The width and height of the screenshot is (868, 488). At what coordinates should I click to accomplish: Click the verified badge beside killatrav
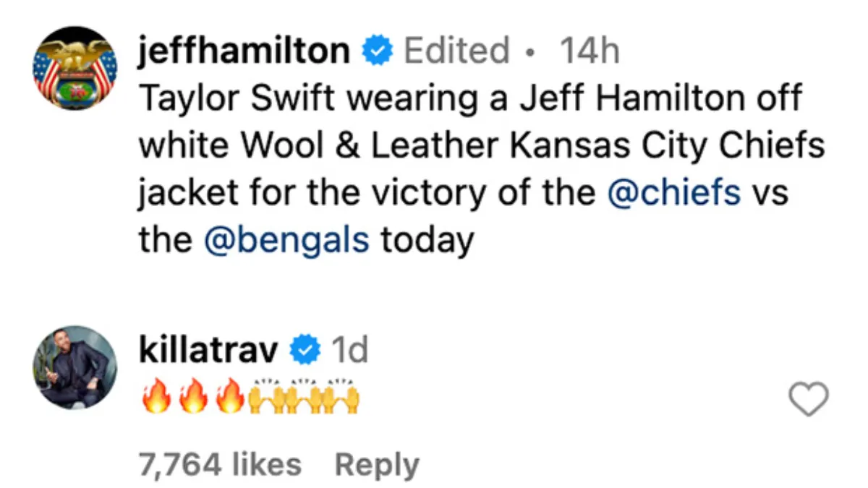coord(305,351)
